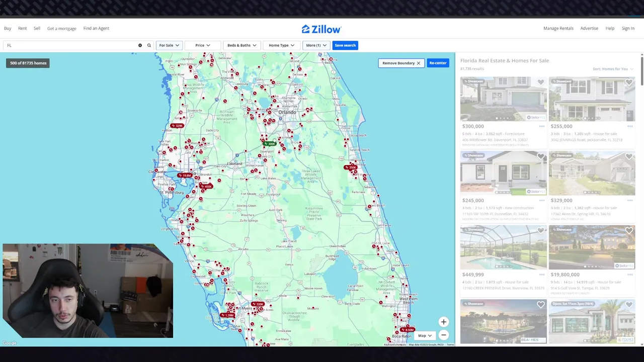The image size is (644, 362).
Task: Click the Re-center map button
Action: pyautogui.click(x=438, y=63)
